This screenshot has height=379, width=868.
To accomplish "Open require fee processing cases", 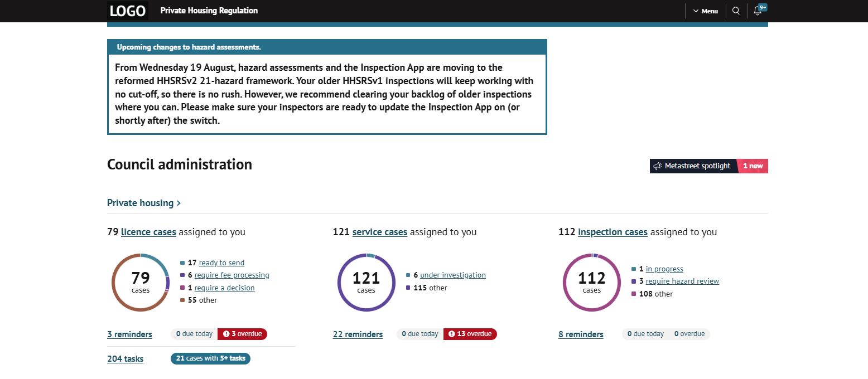I will tap(232, 275).
